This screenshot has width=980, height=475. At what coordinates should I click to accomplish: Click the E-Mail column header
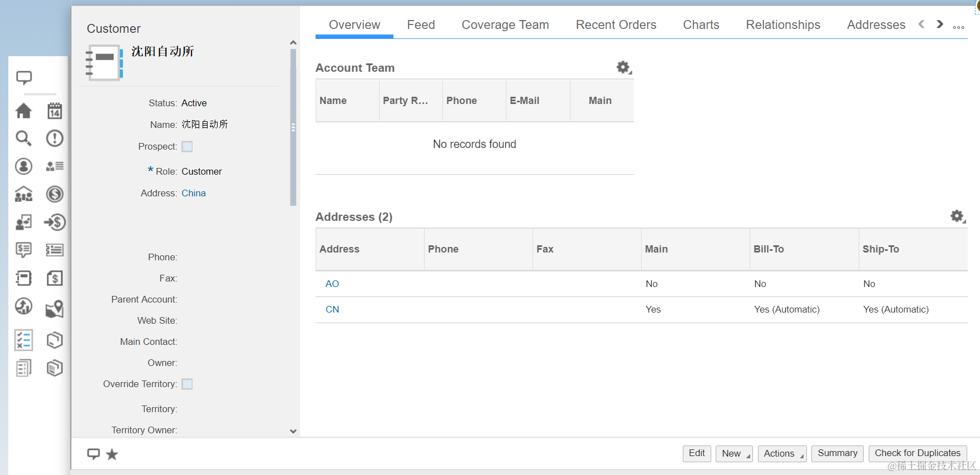tap(538, 101)
